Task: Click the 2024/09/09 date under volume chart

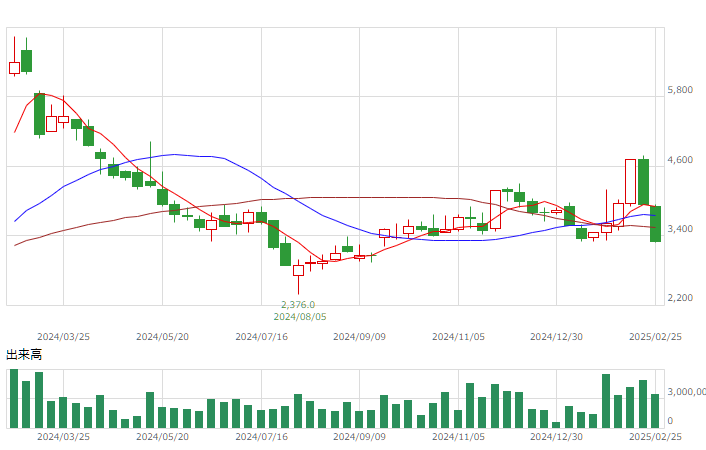Action: click(x=359, y=437)
